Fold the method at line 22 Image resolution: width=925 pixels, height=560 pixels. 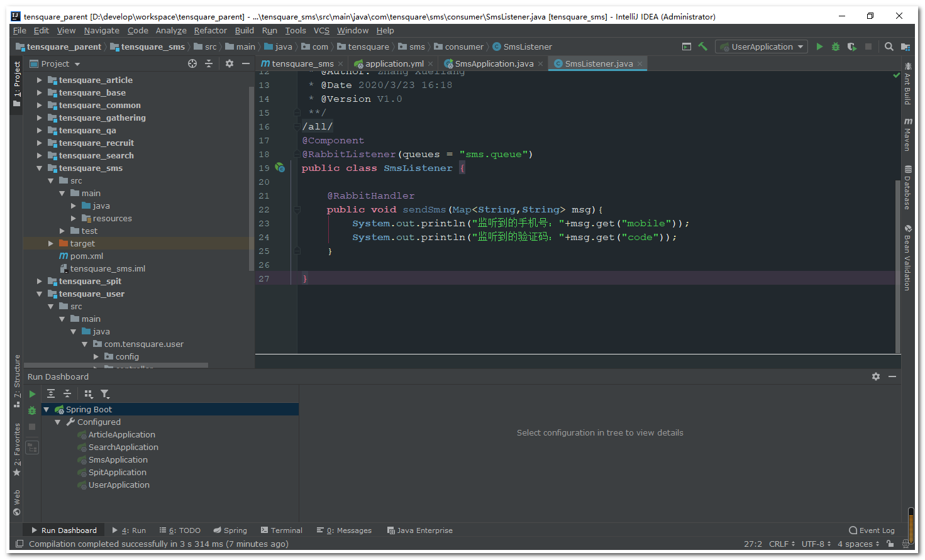coord(297,209)
